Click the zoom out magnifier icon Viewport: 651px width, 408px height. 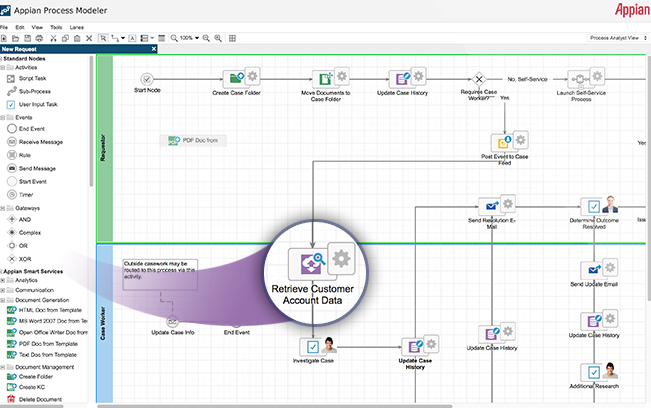(x=206, y=38)
